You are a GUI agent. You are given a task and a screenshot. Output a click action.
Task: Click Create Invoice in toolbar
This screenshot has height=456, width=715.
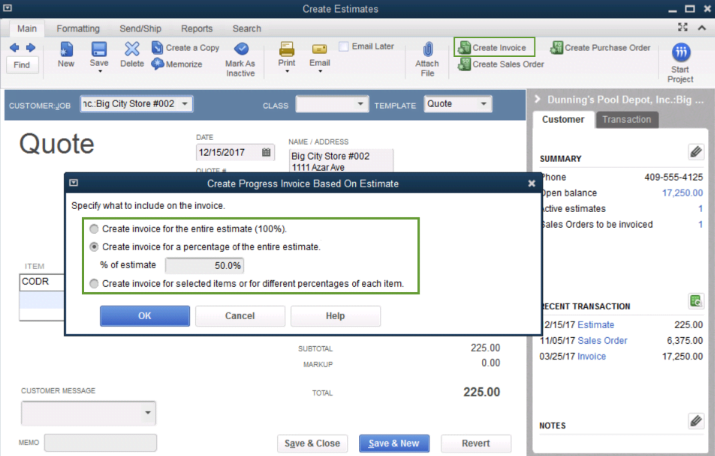click(x=494, y=47)
